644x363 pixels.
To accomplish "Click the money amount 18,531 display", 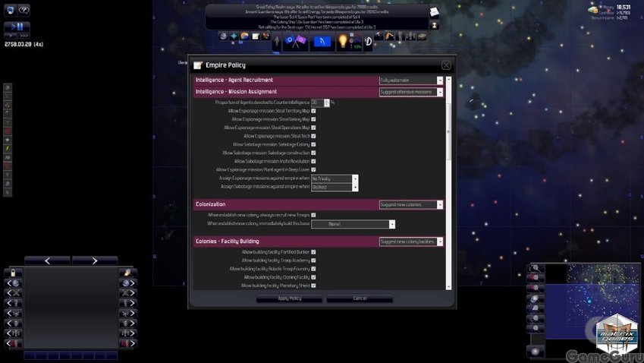I will click(x=623, y=7).
